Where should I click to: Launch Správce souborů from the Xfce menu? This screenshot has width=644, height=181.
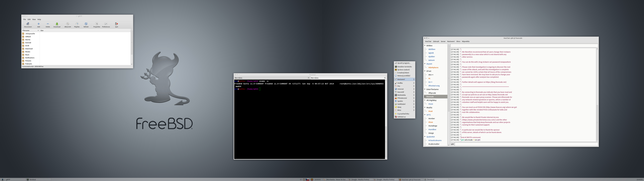[404, 70]
